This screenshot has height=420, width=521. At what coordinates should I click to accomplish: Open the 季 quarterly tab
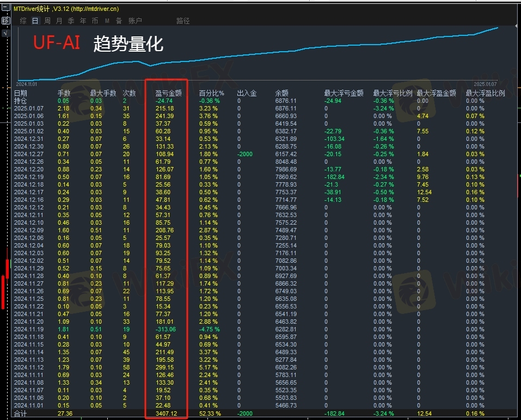coord(71,21)
